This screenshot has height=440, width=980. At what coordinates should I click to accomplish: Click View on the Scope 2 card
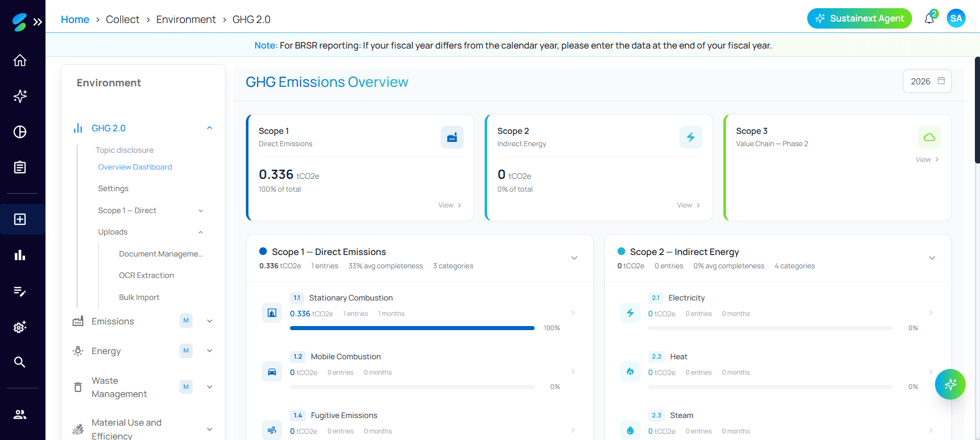coord(689,205)
